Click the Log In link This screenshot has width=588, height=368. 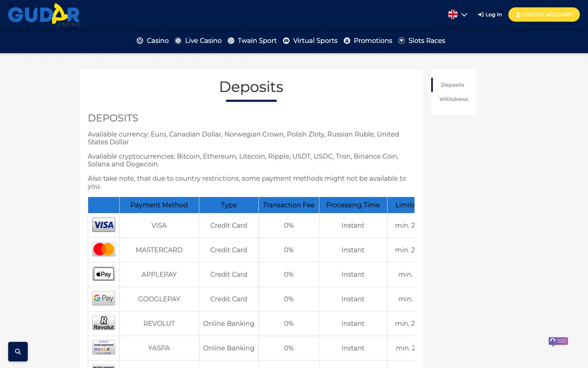490,15
